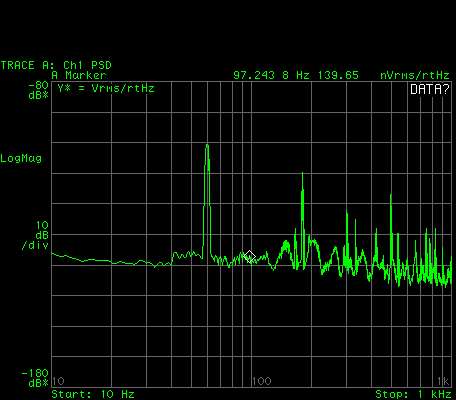Click the 'A Marker' label

[x=79, y=75]
